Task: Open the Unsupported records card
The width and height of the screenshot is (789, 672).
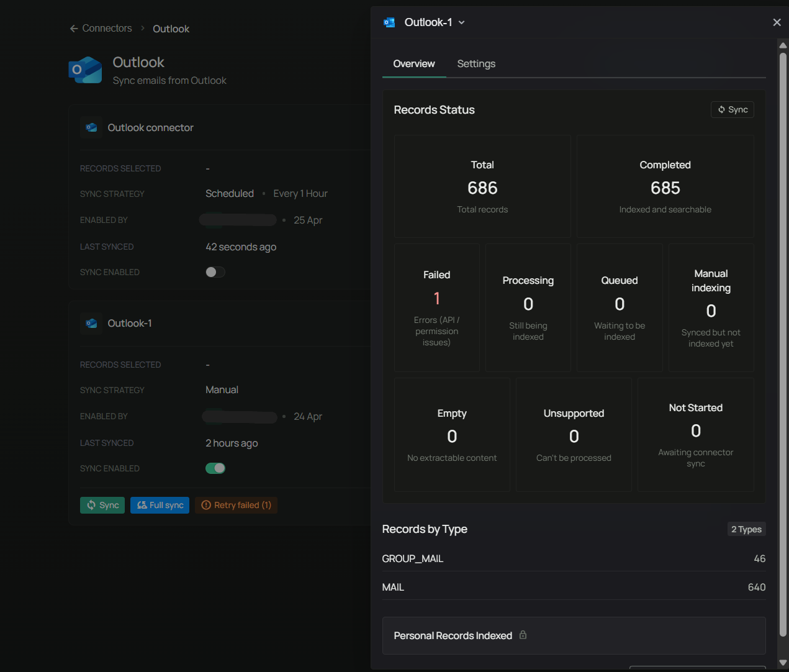Action: point(574,435)
